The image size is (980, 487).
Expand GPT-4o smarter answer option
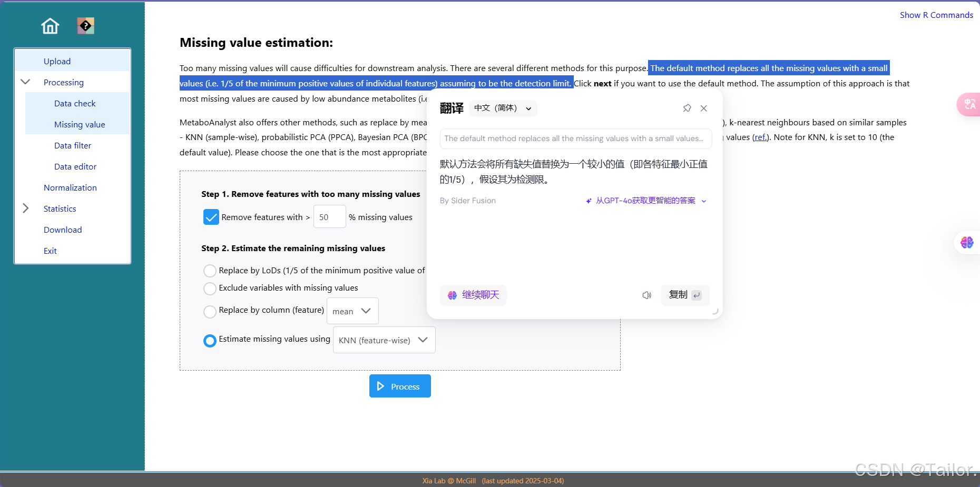pyautogui.click(x=646, y=201)
